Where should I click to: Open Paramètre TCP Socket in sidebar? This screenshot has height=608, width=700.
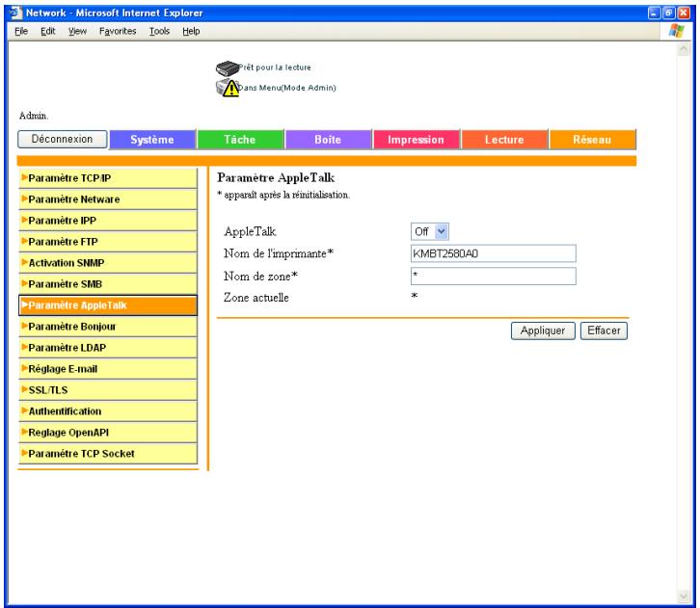click(108, 454)
